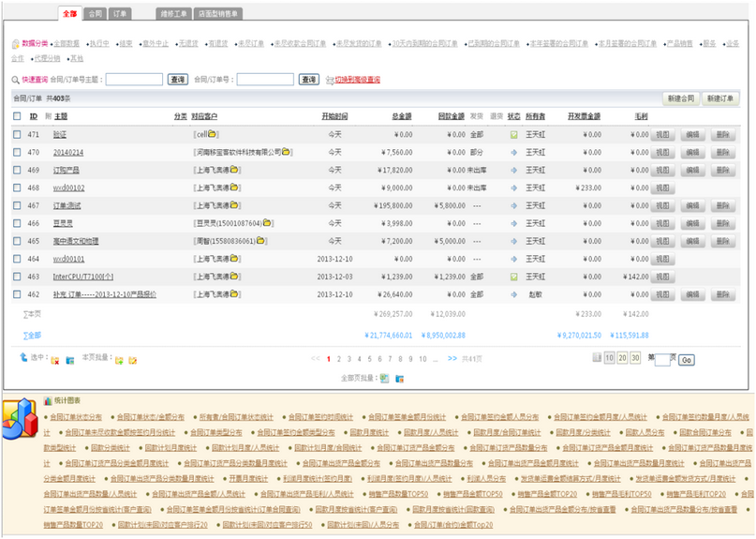This screenshot has height=539, width=756.
Task: Open the 维修工单 tab
Action: point(173,14)
